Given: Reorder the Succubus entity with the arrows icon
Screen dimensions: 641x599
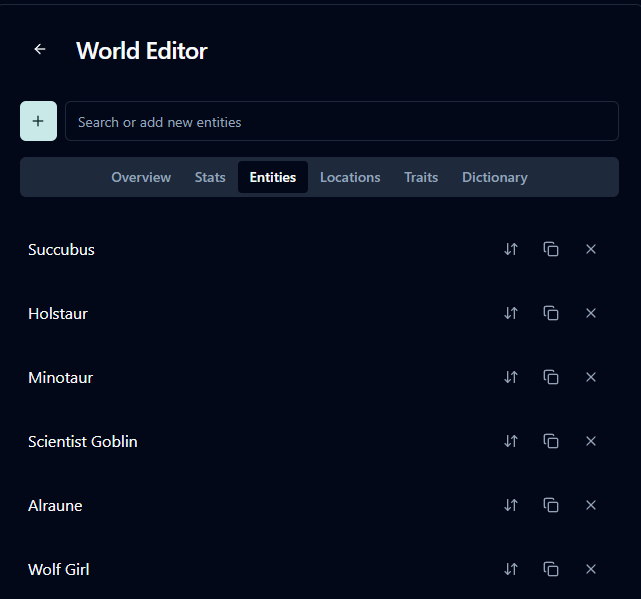Looking at the screenshot, I should point(511,249).
